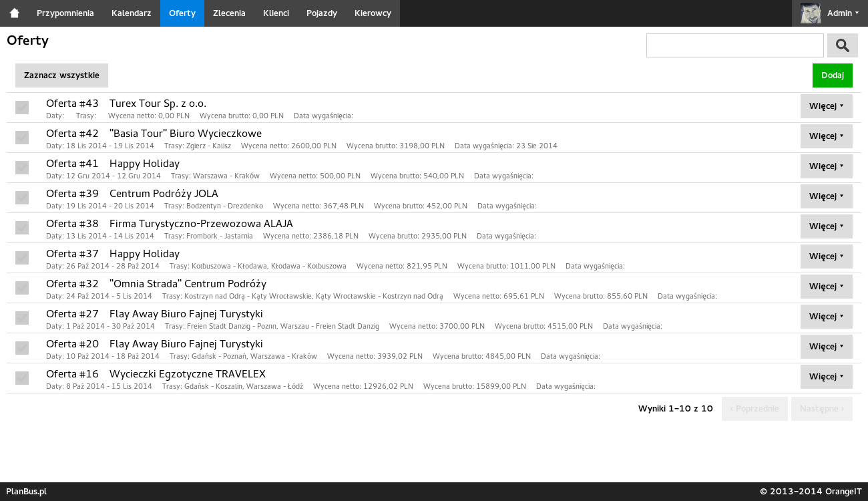Click the Admin avatar picture

(x=811, y=13)
